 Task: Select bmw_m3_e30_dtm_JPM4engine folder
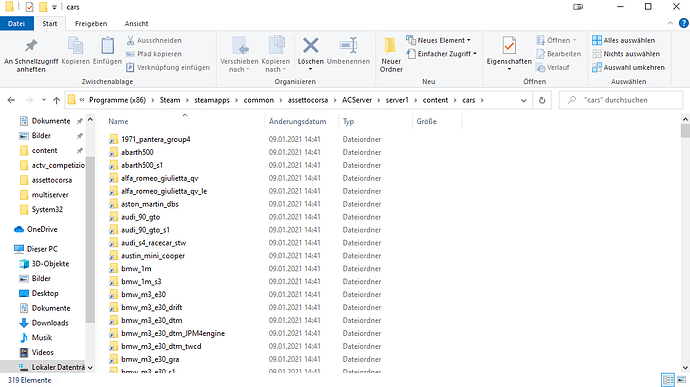click(173, 333)
